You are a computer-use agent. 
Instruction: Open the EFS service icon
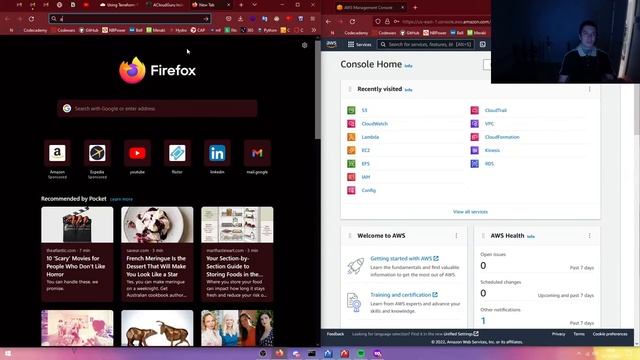tap(351, 164)
